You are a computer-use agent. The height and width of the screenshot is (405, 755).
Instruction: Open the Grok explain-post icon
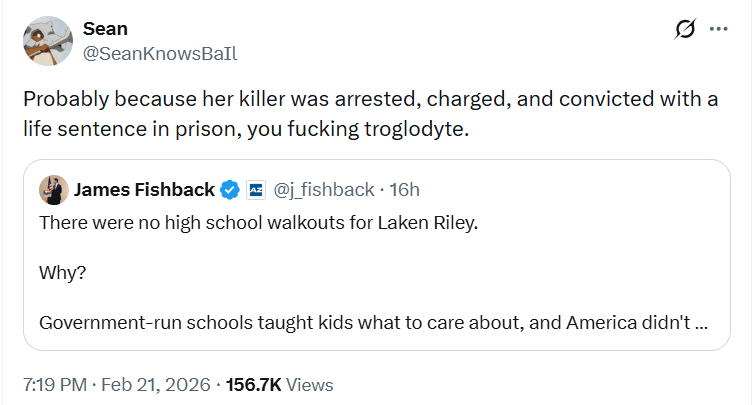[685, 30]
